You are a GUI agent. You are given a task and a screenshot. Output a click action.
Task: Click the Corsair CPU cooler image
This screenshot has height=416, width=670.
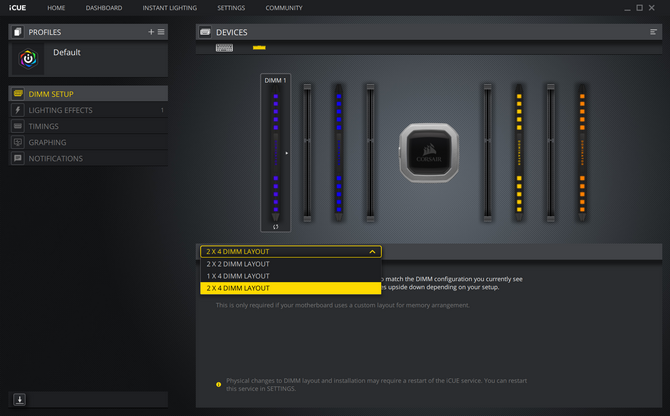pyautogui.click(x=429, y=152)
